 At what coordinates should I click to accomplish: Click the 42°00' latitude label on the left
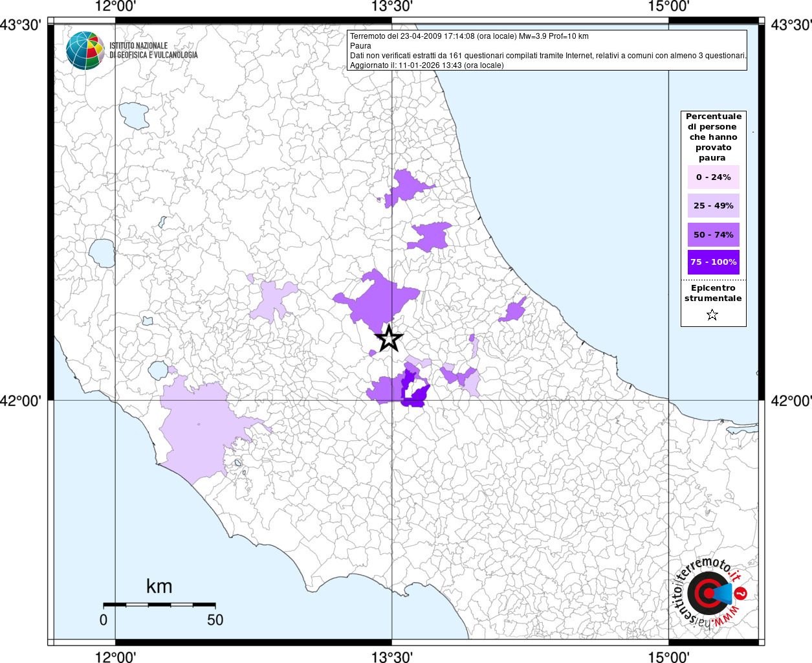point(21,401)
